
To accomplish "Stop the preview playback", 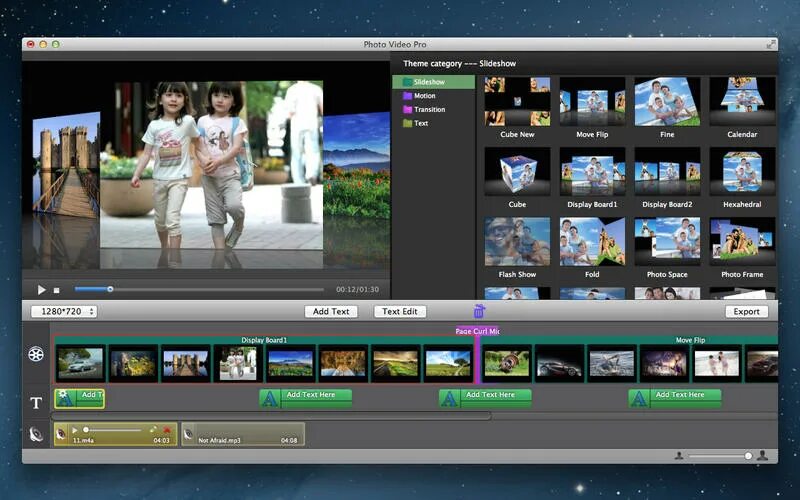I will [x=57, y=290].
